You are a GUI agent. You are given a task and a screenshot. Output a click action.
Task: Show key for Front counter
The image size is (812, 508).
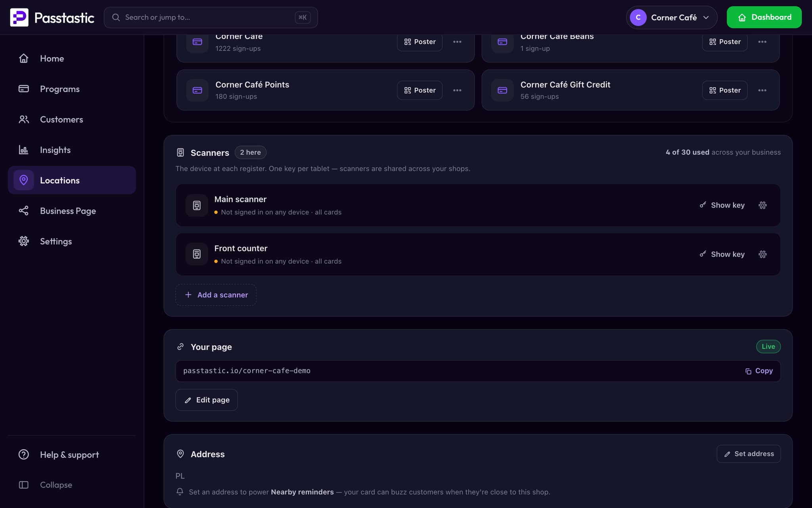(722, 254)
